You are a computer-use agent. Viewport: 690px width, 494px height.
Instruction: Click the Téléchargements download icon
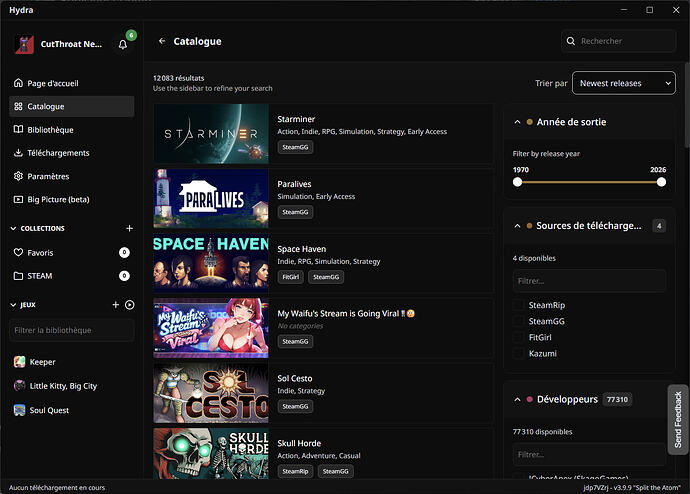pos(18,153)
